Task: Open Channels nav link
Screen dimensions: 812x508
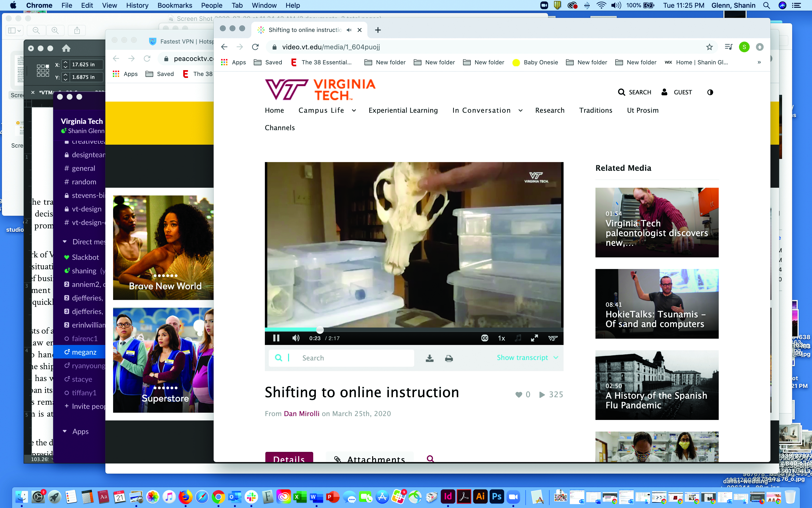Action: click(280, 128)
